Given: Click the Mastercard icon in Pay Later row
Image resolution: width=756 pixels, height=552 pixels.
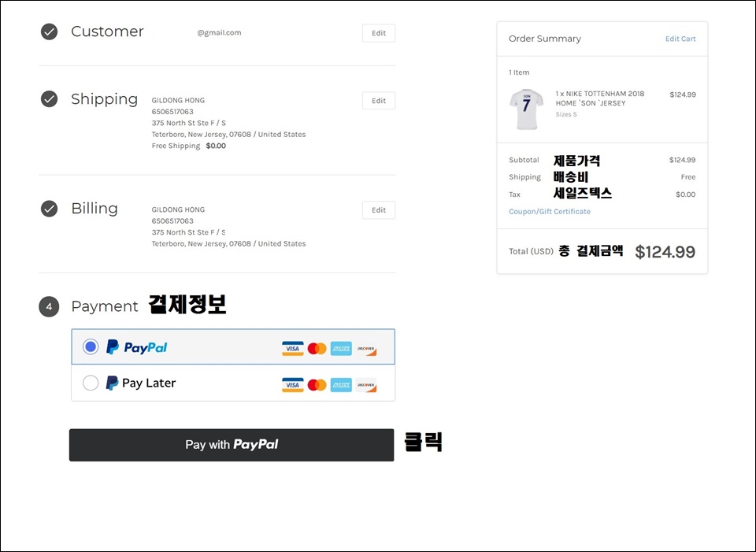Looking at the screenshot, I should pos(317,385).
